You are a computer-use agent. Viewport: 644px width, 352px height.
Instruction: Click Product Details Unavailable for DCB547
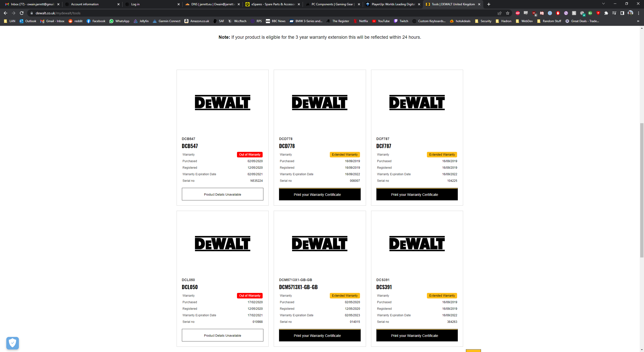coord(223,194)
